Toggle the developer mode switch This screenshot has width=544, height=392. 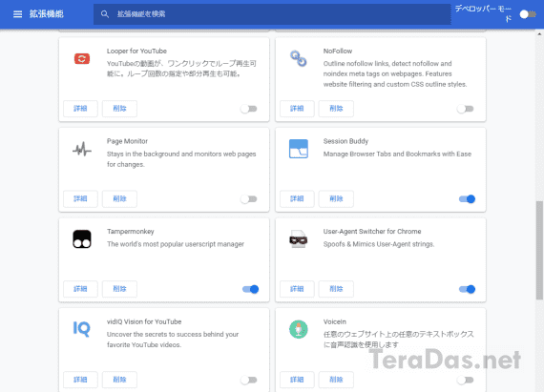(x=528, y=14)
